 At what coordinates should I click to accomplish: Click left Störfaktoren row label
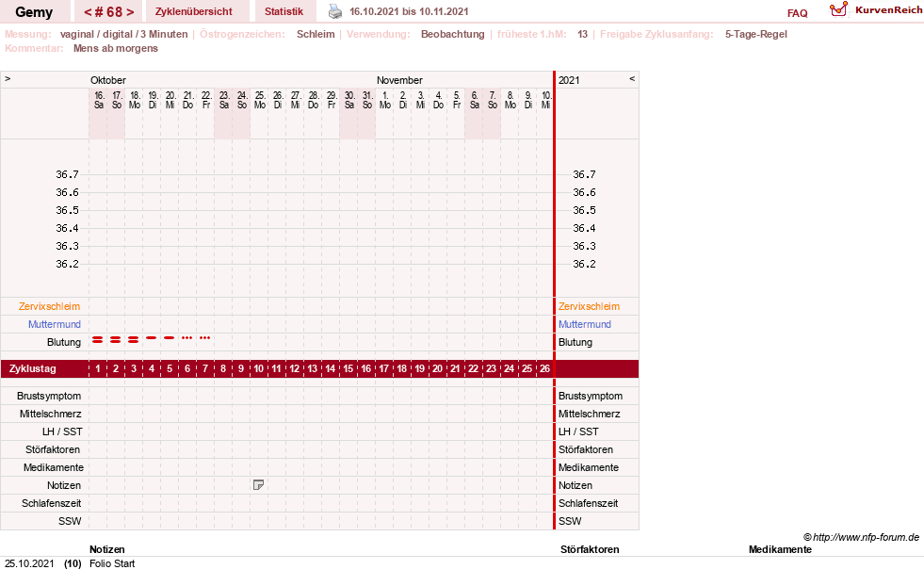click(53, 449)
